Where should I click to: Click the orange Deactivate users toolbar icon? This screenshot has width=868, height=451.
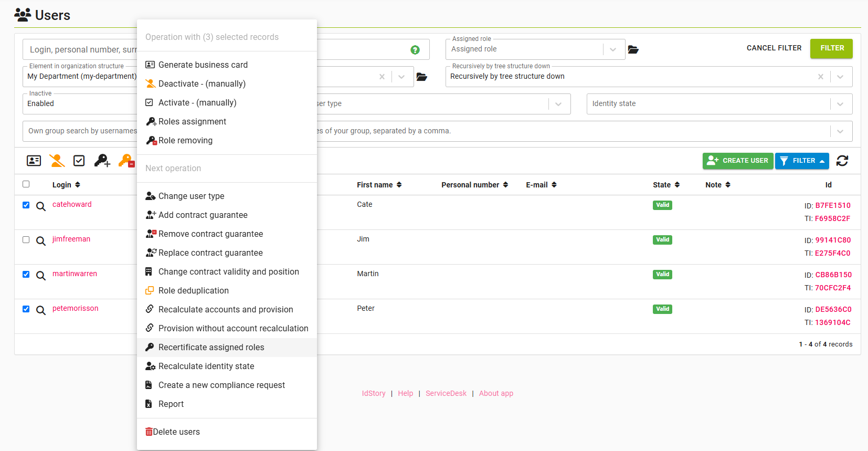(57, 161)
